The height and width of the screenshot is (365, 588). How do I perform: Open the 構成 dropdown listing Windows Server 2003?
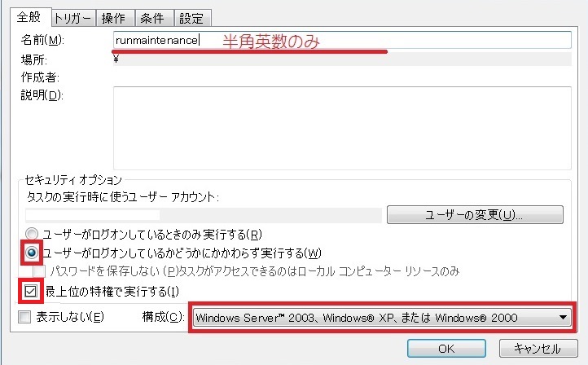382,318
